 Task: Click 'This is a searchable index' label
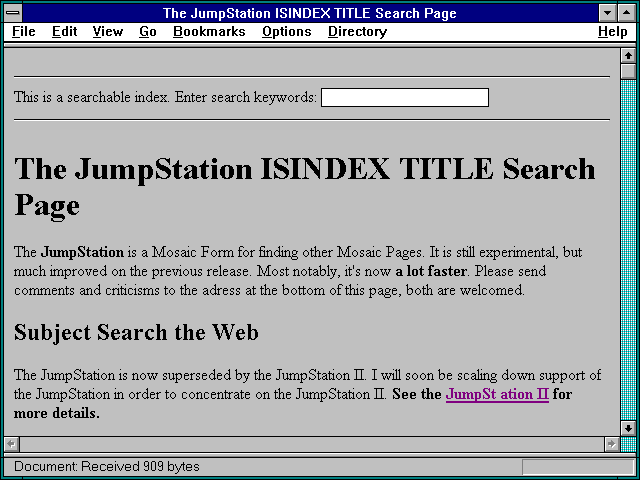pos(91,97)
